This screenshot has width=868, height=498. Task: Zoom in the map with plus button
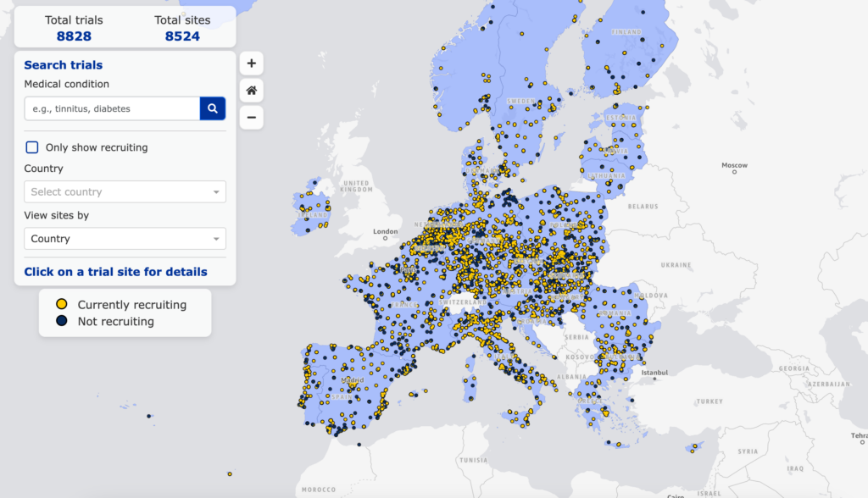(x=252, y=64)
